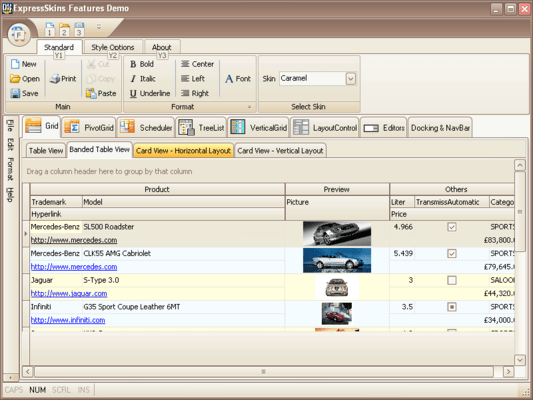Viewport: 533px width, 400px height.
Task: Open the PivotGrid tab
Action: point(89,127)
